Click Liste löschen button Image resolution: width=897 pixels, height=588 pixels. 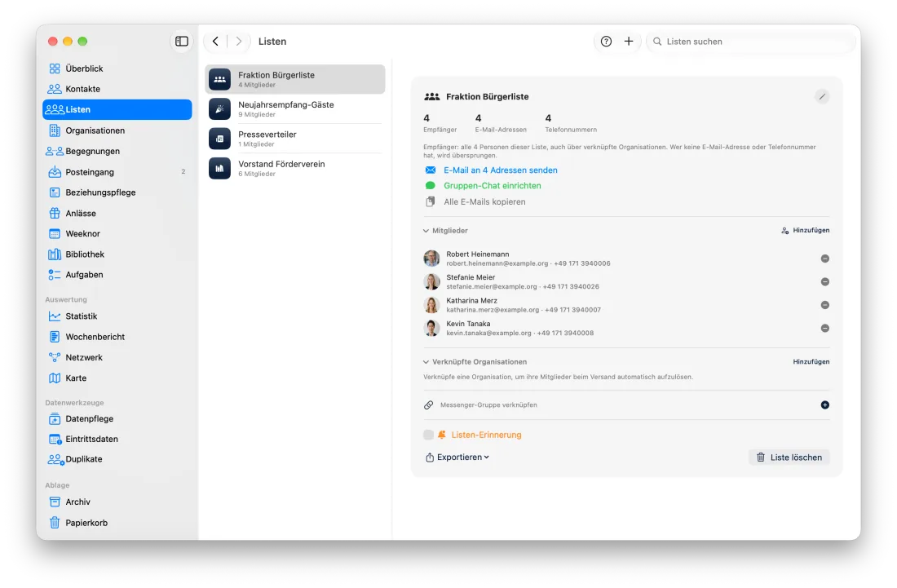pos(789,457)
